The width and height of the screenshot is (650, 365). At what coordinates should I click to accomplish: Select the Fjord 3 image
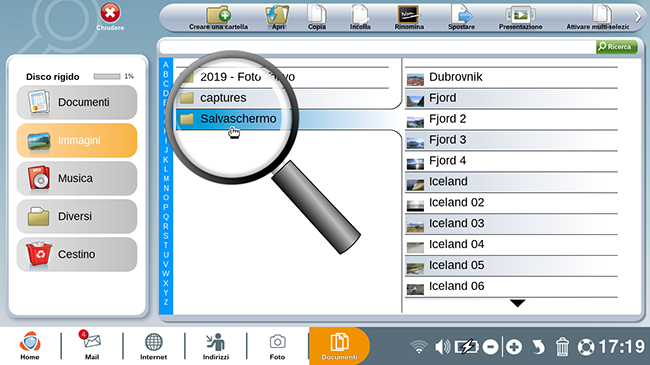(511, 140)
